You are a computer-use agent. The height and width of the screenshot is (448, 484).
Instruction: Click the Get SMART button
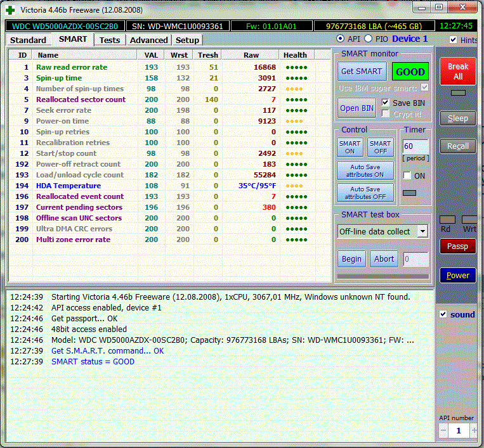(362, 71)
